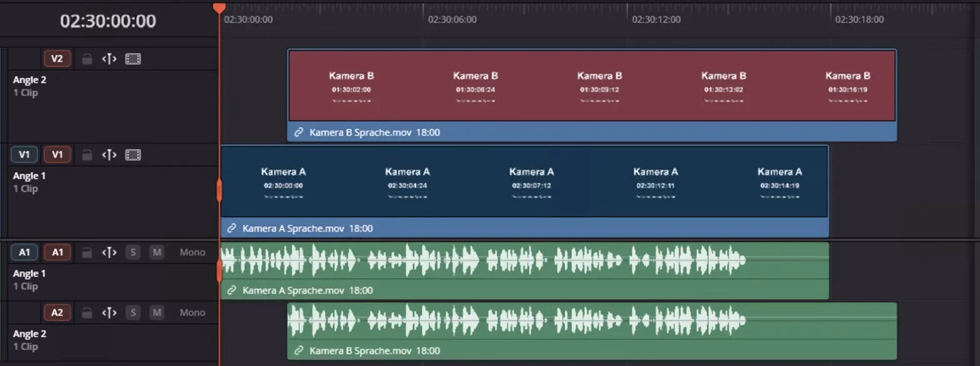
Task: Select the Kamera B video clip thumbnail area
Action: coord(592,86)
